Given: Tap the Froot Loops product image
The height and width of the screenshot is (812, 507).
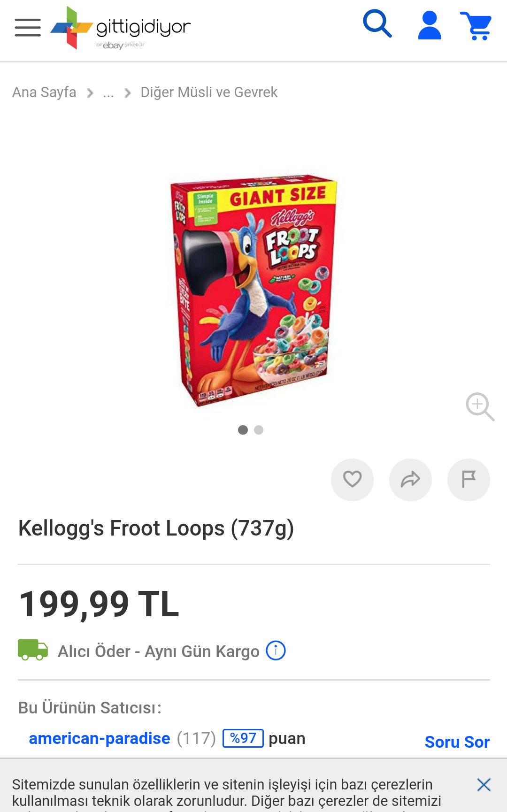Looking at the screenshot, I should pyautogui.click(x=254, y=291).
